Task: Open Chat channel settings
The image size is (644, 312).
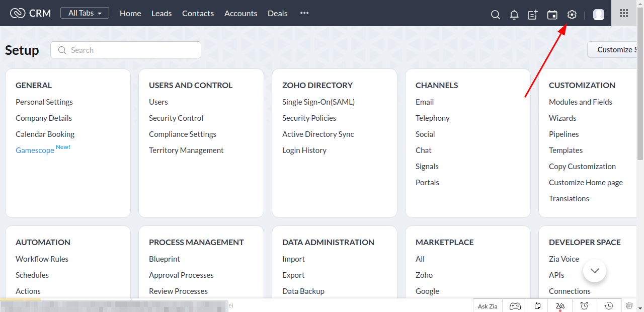Action: pos(424,150)
